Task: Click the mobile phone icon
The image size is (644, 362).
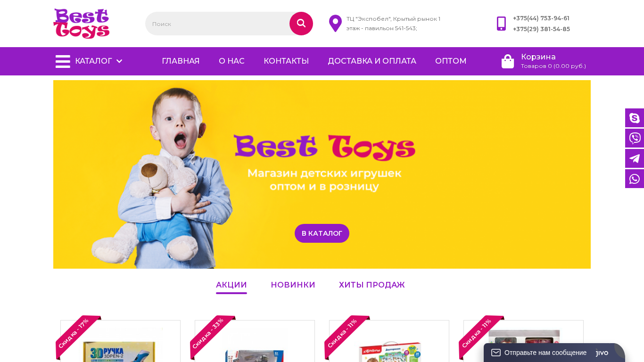Action: (501, 24)
